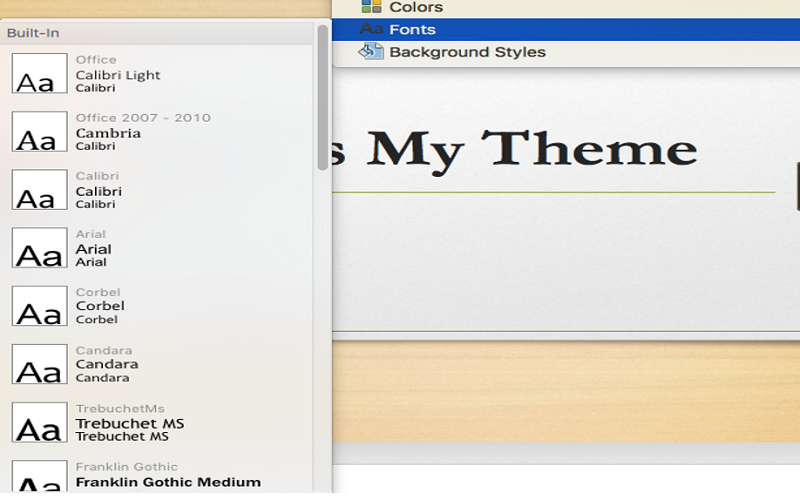The width and height of the screenshot is (800, 500).
Task: Click the gray 'Arial' set name label
Action: coord(91,234)
